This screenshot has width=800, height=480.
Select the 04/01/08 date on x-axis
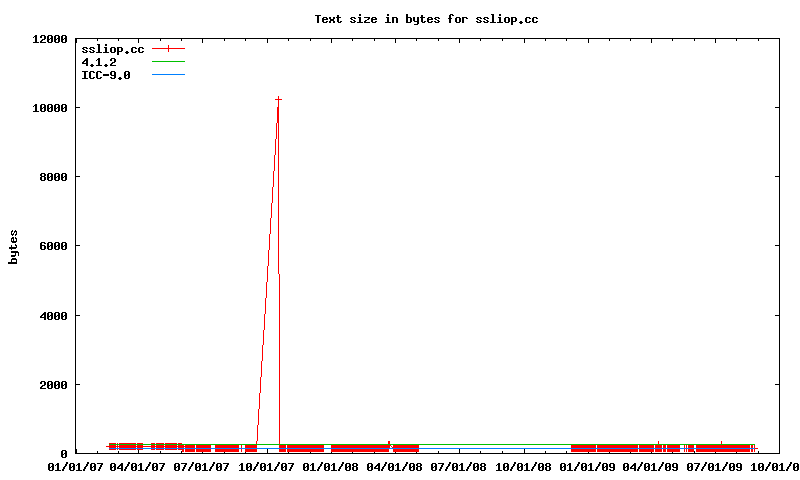[395, 466]
